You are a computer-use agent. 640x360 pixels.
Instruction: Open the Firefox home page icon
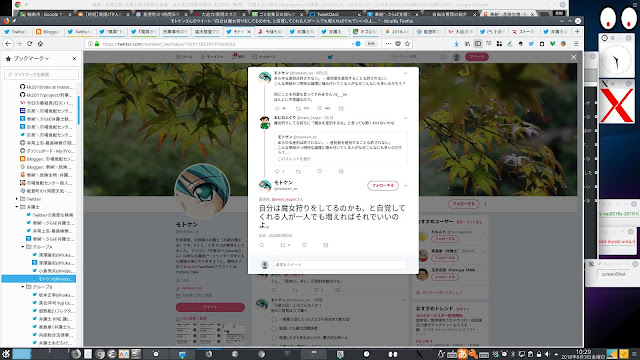[40, 44]
